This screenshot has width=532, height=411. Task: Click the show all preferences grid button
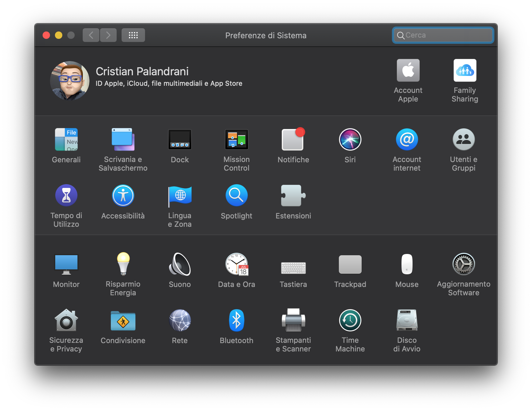[x=133, y=35]
